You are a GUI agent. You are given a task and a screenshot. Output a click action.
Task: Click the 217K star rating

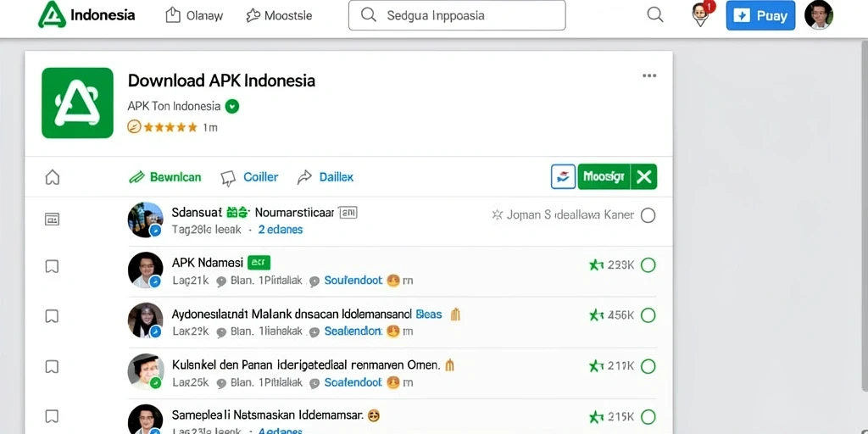click(x=611, y=366)
